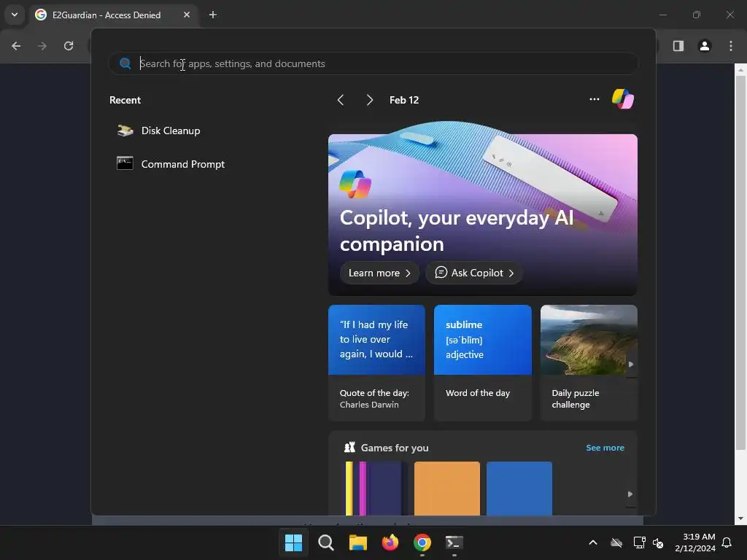Open the three-dot options in search panel
The height and width of the screenshot is (560, 747).
[594, 99]
